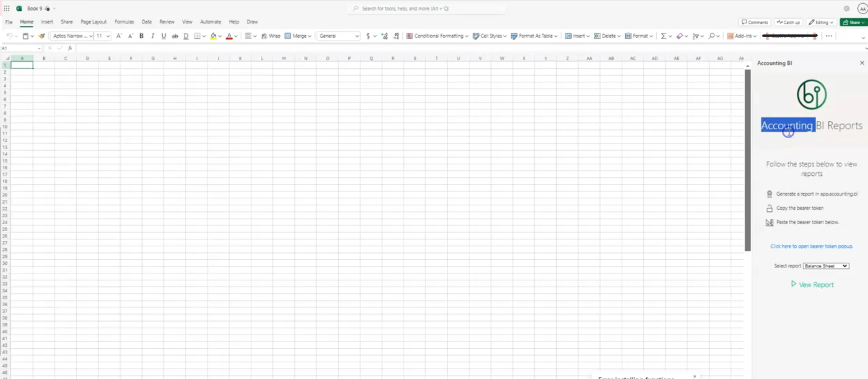Open Cell Styles gallery

(x=489, y=36)
